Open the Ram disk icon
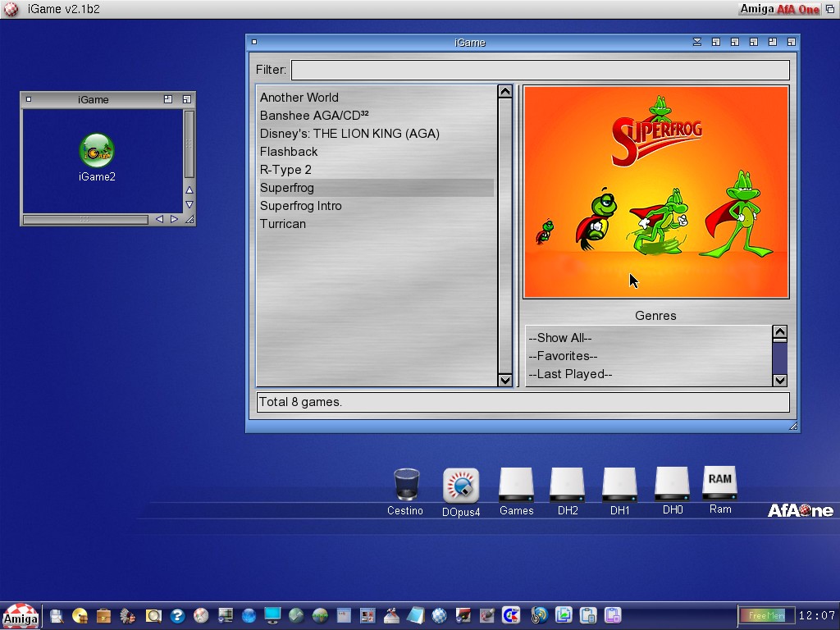Viewport: 840px width, 630px height. (x=719, y=484)
